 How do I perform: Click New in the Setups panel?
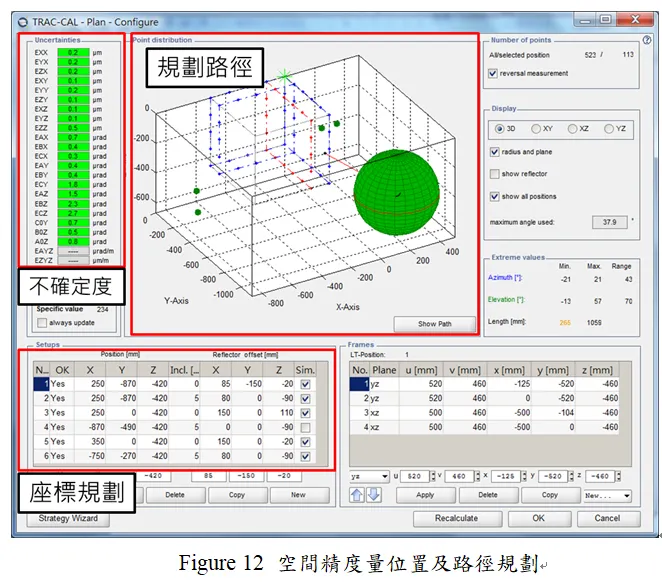tap(298, 495)
